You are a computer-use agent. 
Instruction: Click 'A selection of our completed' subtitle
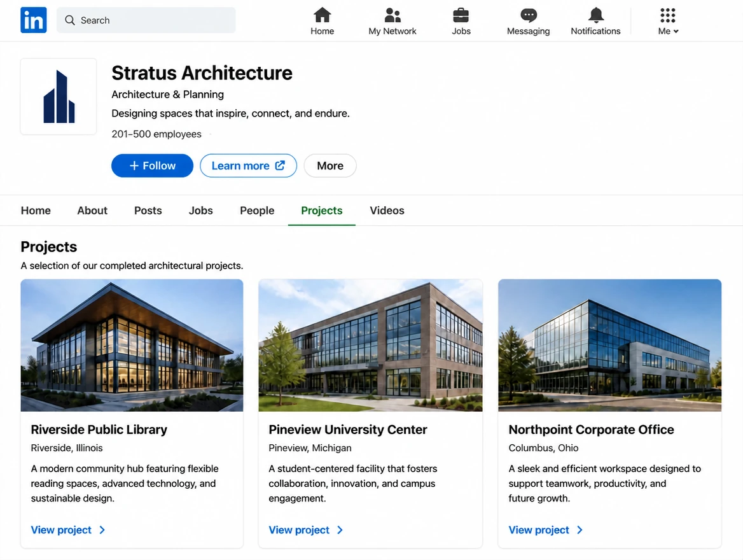132,265
